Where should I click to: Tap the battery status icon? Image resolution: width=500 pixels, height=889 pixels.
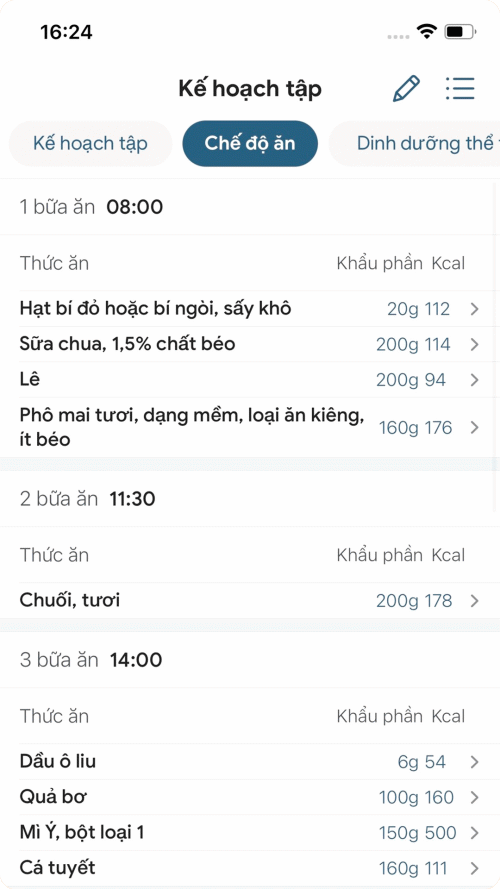coord(460,32)
